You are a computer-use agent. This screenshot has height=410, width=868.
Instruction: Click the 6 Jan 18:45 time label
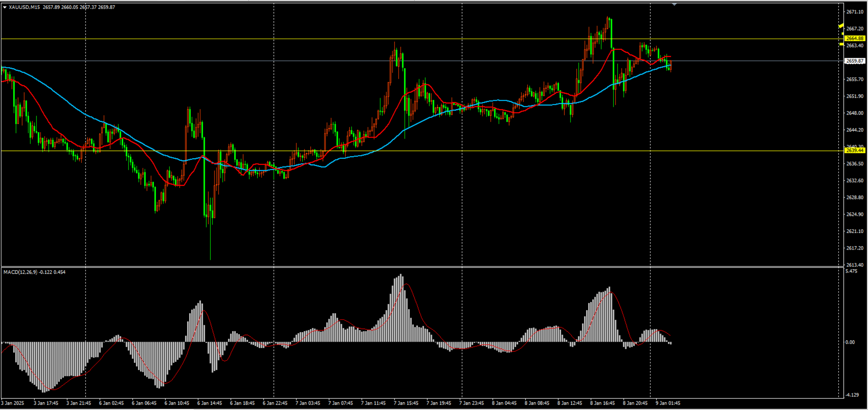242,403
